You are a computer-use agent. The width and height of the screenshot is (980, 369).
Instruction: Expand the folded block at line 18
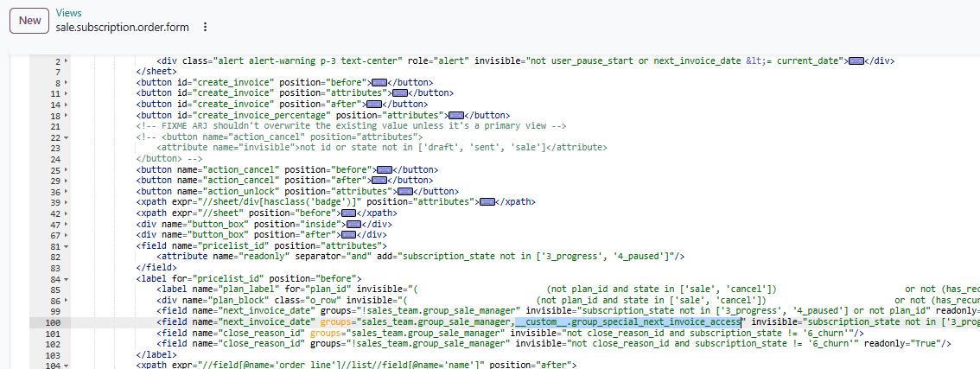pos(67,115)
